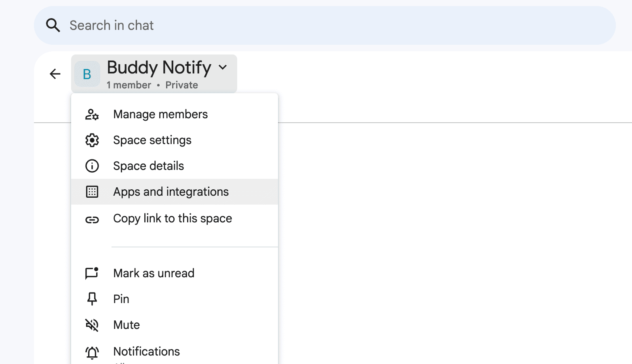632x364 pixels.
Task: Expand Notifications options
Action: (146, 351)
